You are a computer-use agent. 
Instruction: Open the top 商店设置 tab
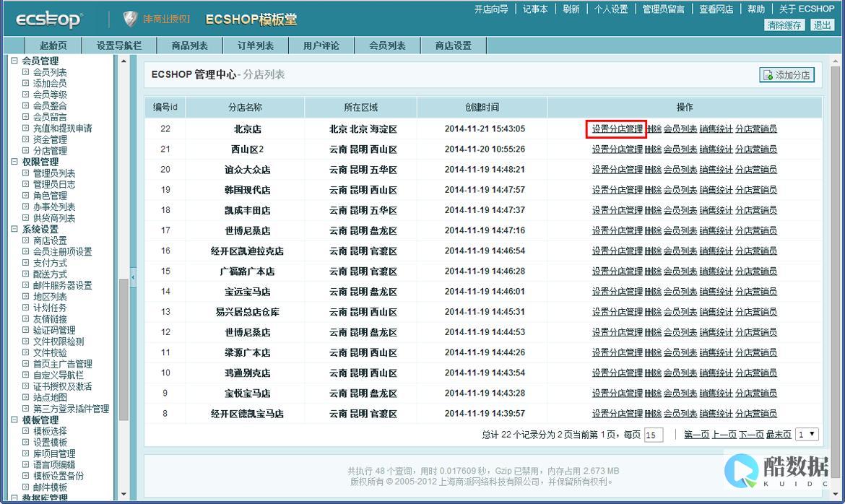coord(454,45)
